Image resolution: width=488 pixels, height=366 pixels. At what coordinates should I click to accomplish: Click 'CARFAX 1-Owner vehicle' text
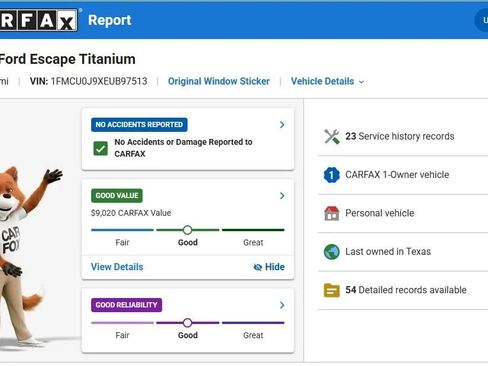397,175
